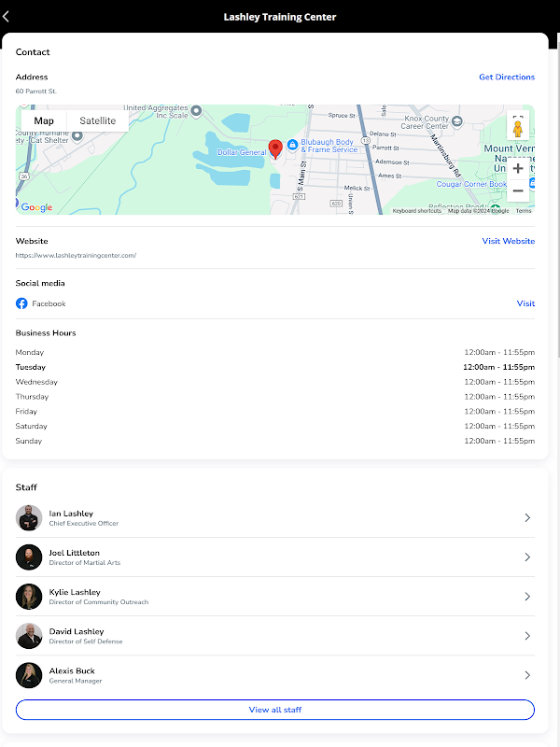This screenshot has height=747, width=560.
Task: Click the Facebook logo icon
Action: tap(21, 303)
